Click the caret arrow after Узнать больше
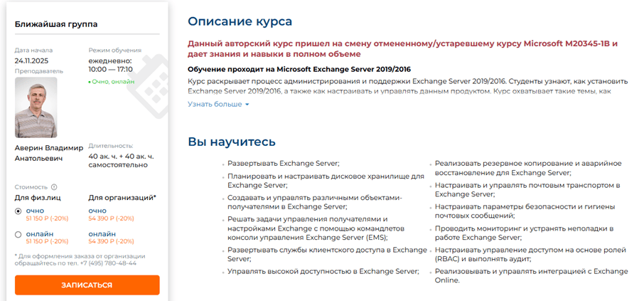This screenshot has width=644, height=301. pos(247,105)
